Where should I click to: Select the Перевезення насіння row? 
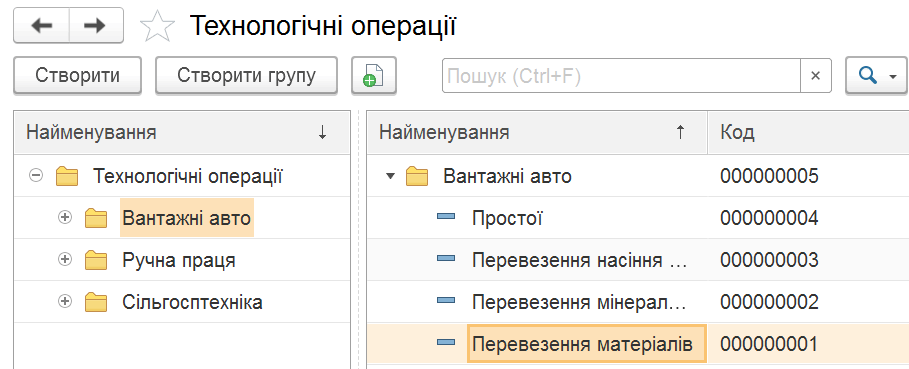[638, 260]
